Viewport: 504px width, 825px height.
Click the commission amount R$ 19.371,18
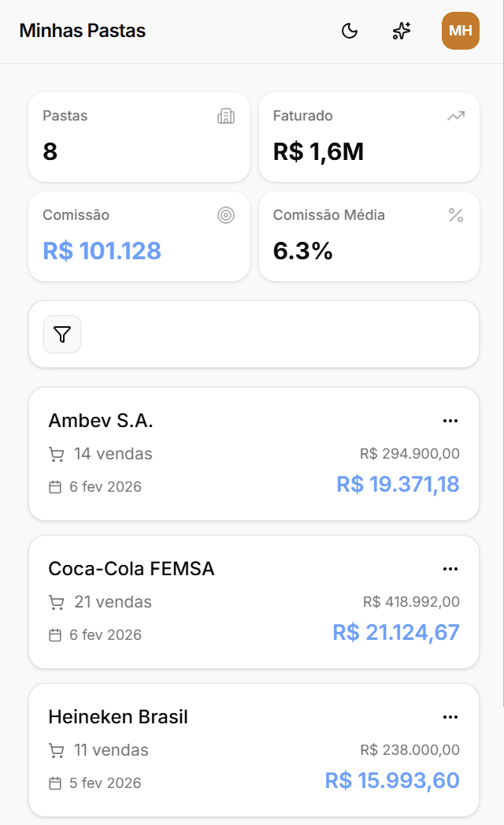398,485
